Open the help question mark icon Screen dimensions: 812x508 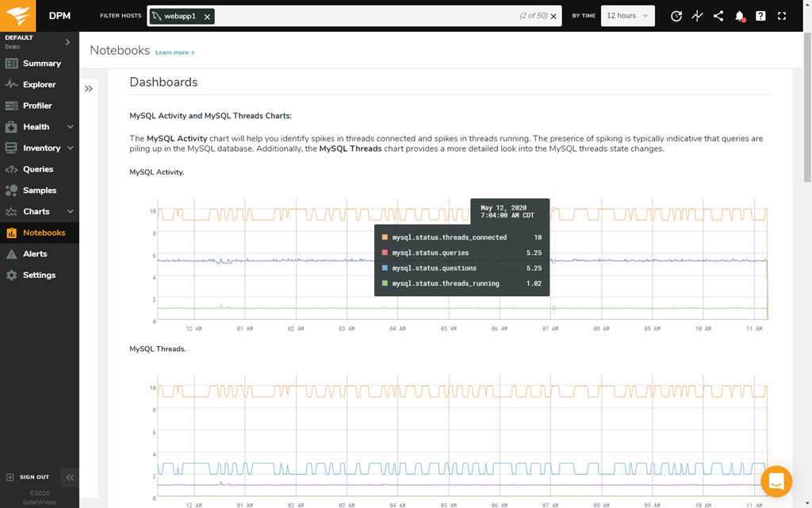[760, 16]
